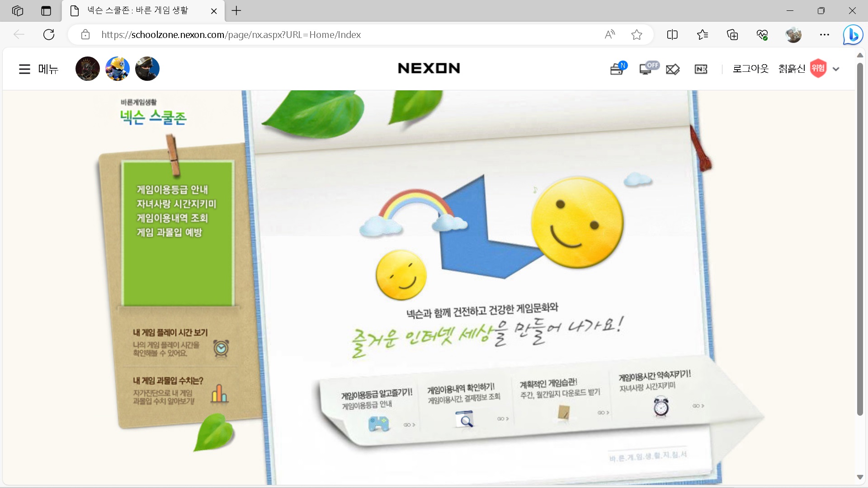Viewport: 868px width, 488px height.
Task: Open 게임이용시간 약속지키기! card
Action: click(655, 375)
